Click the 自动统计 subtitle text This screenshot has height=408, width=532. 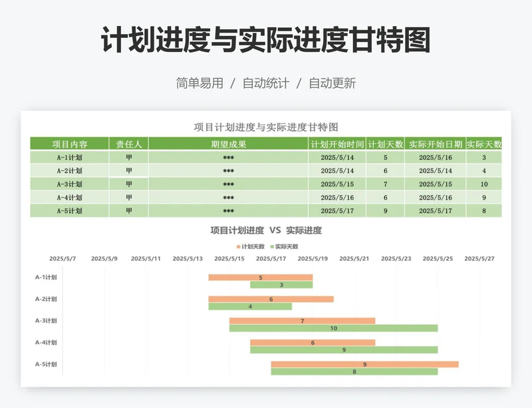click(266, 83)
